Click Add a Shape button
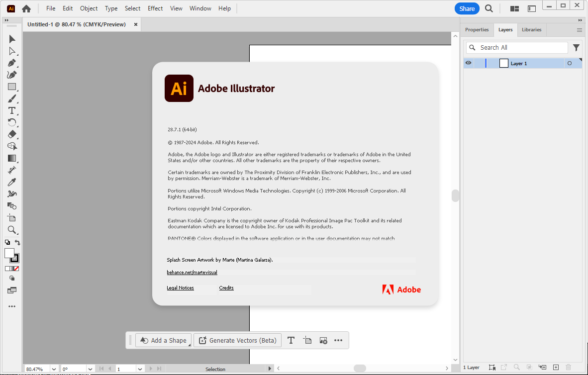 (x=164, y=340)
